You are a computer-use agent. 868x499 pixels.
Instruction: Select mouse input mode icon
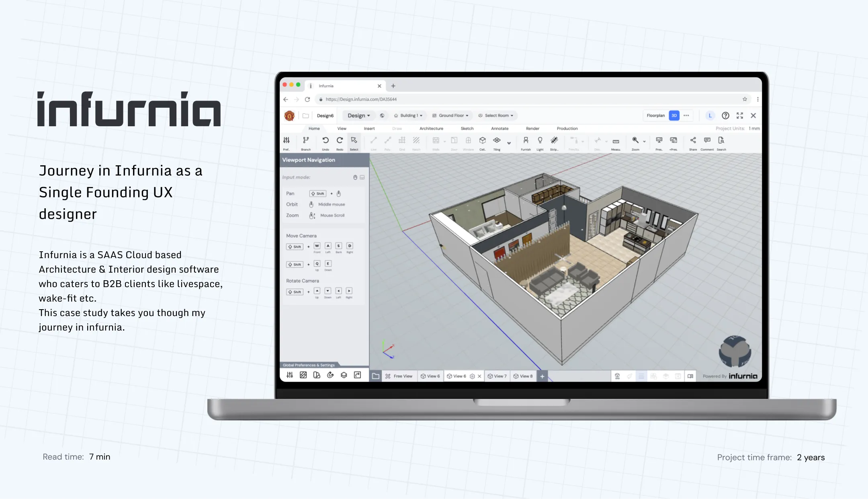[355, 177]
